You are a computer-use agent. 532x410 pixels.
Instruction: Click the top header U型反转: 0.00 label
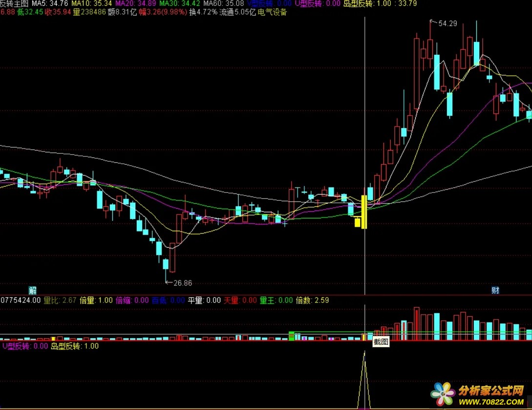(x=318, y=4)
